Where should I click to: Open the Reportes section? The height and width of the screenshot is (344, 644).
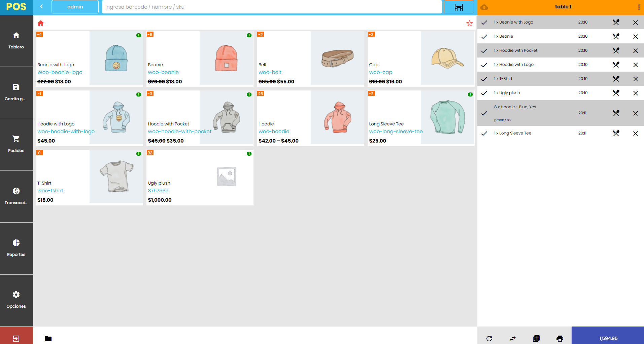click(x=16, y=248)
